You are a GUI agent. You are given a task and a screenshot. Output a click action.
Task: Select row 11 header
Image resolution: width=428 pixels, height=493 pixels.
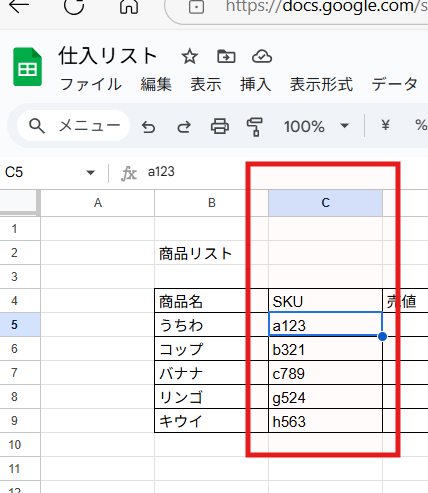[x=20, y=469]
